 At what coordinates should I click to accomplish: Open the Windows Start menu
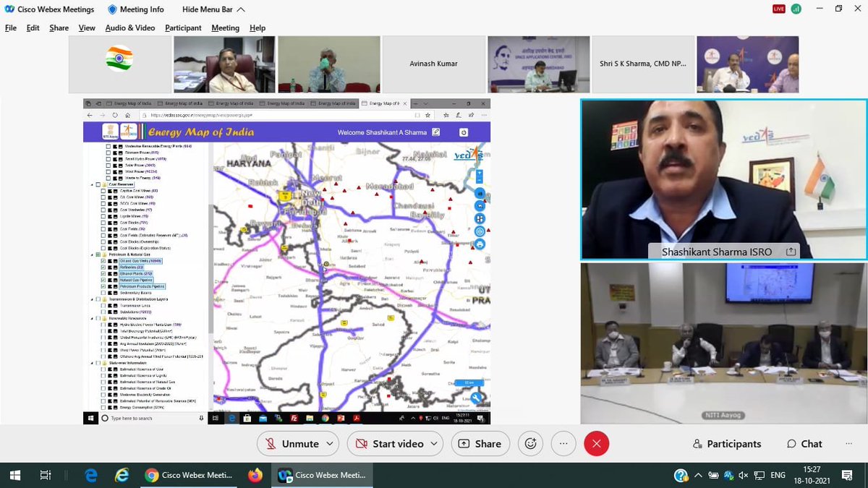(x=16, y=476)
